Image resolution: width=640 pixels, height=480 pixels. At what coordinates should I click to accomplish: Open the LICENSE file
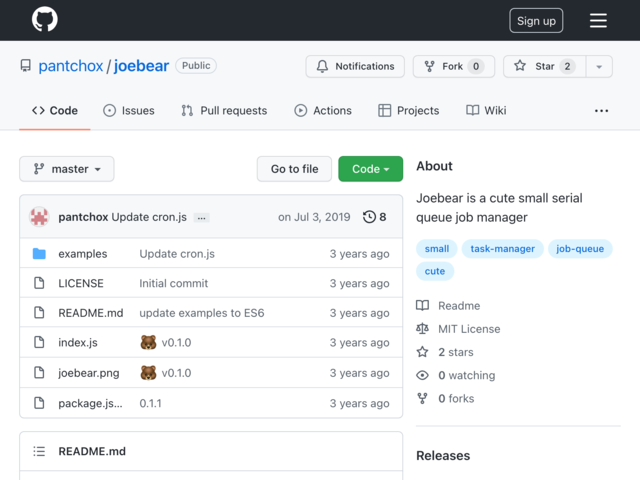(81, 283)
